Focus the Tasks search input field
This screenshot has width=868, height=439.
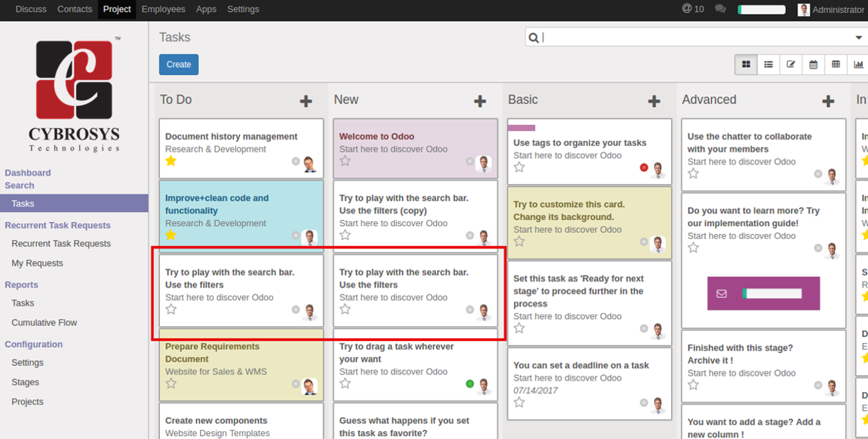coord(696,37)
